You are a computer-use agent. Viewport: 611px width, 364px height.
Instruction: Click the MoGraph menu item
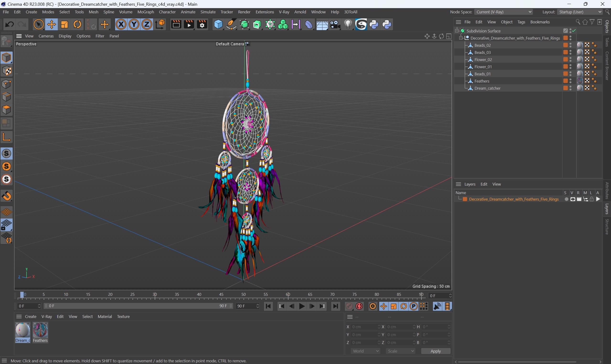click(x=146, y=12)
